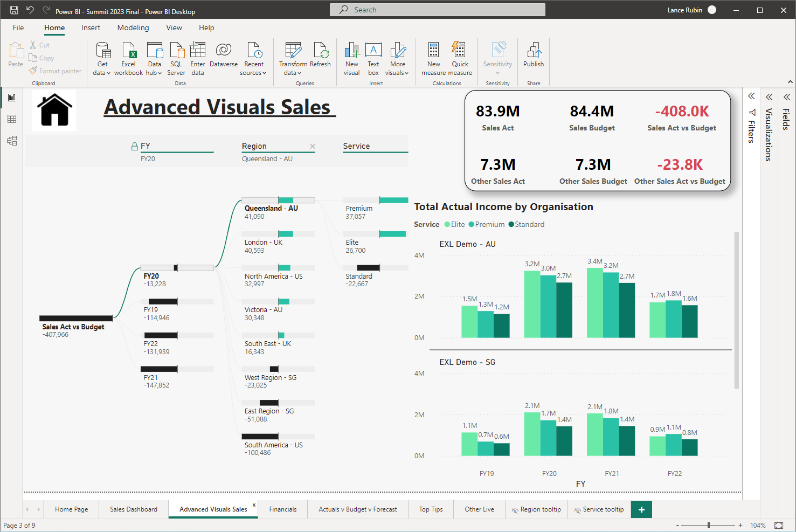Click the Undo arrow icon

coord(30,10)
